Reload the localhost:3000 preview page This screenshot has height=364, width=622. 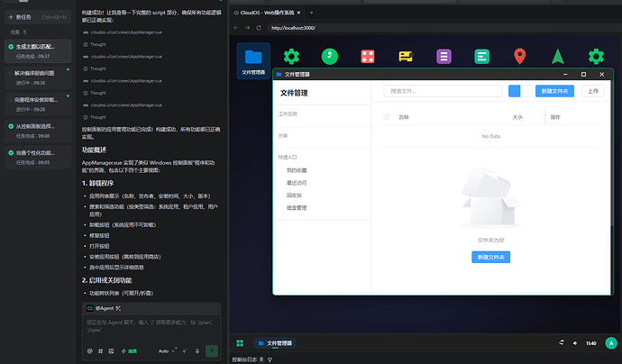point(259,28)
